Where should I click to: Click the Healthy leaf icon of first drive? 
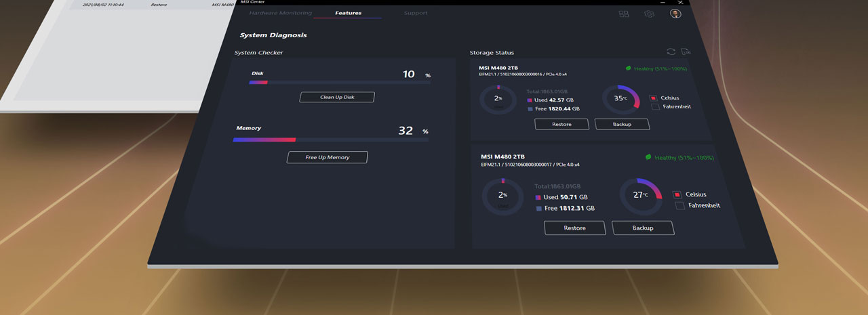coord(628,68)
